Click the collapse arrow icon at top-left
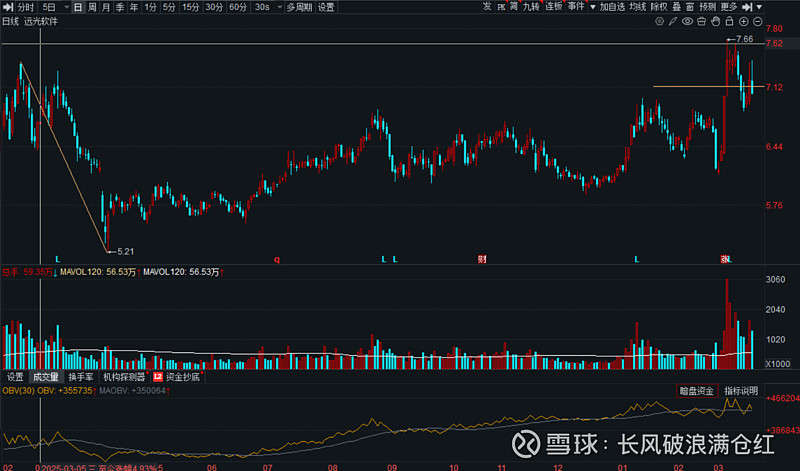The width and height of the screenshot is (800, 471). point(7,7)
